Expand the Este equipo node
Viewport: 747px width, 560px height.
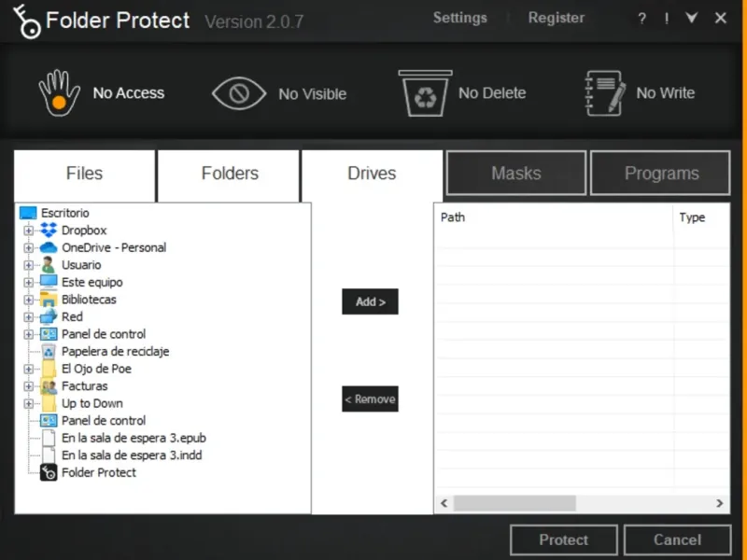pyautogui.click(x=29, y=283)
